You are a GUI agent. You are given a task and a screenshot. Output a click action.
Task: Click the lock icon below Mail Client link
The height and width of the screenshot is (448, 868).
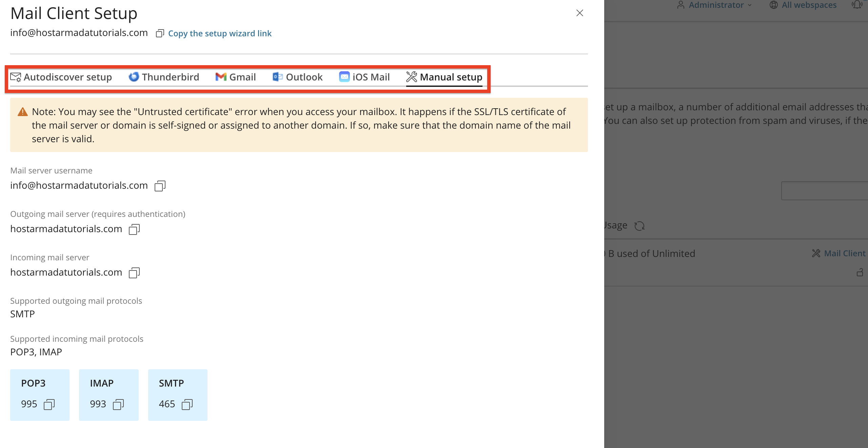pos(860,272)
